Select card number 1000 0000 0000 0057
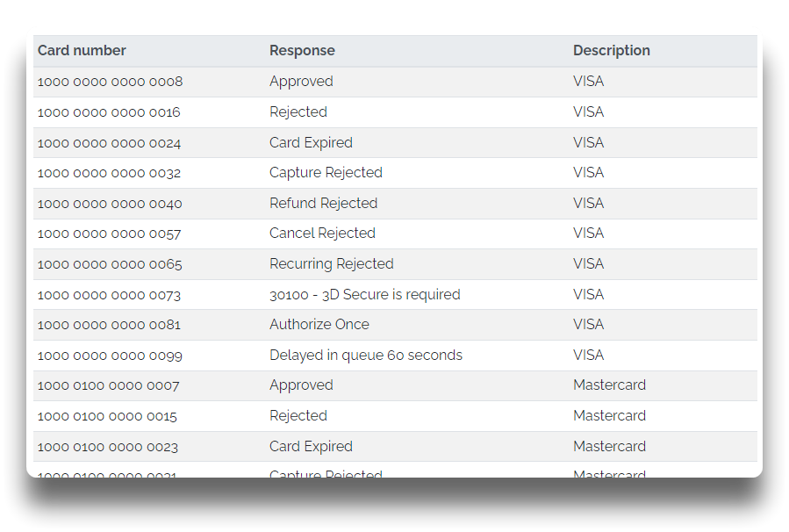This screenshot has width=789, height=532. pos(109,234)
